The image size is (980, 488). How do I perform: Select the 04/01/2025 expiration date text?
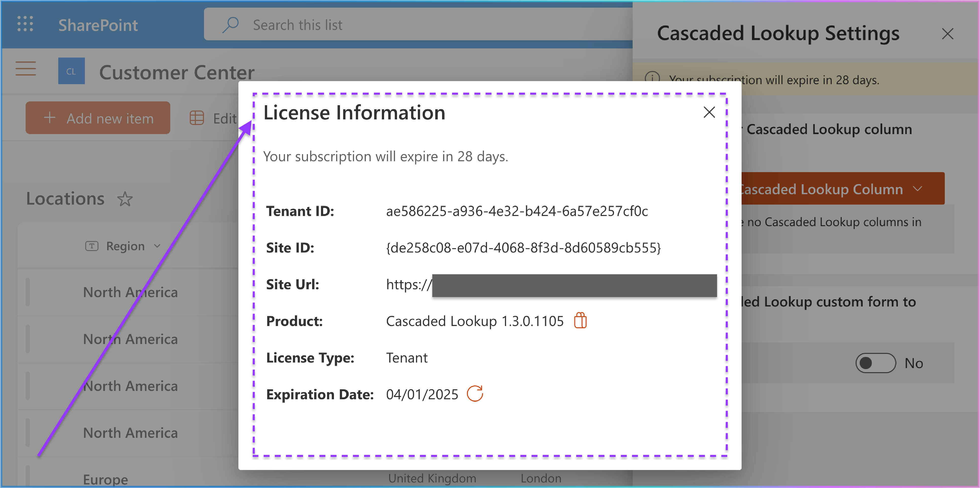click(422, 394)
